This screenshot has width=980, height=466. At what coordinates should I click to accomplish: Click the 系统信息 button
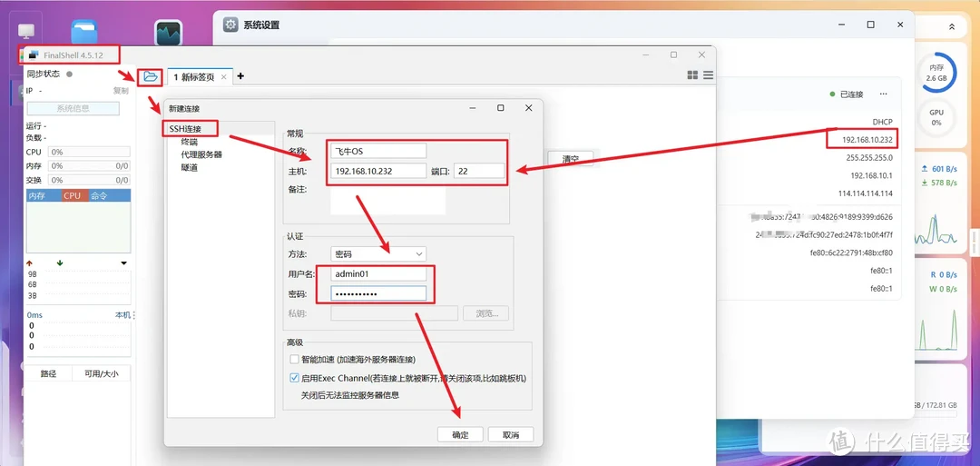(73, 108)
